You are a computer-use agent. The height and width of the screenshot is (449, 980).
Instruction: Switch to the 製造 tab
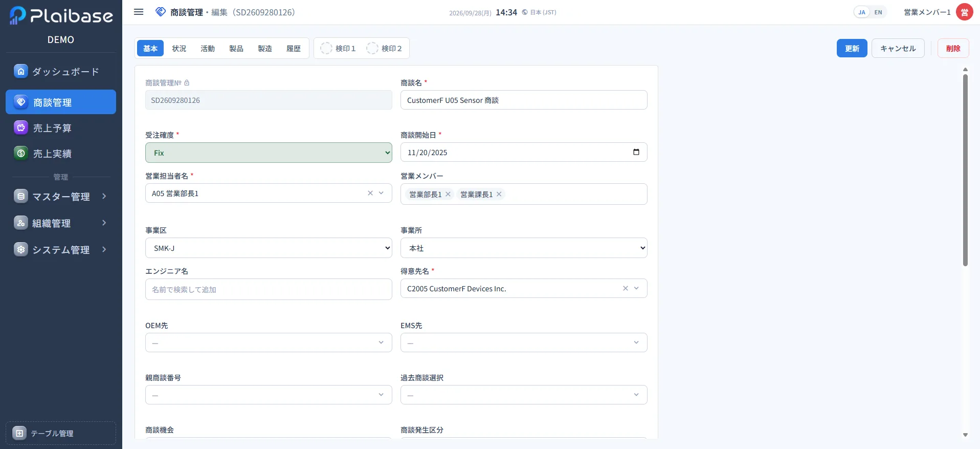[265, 48]
